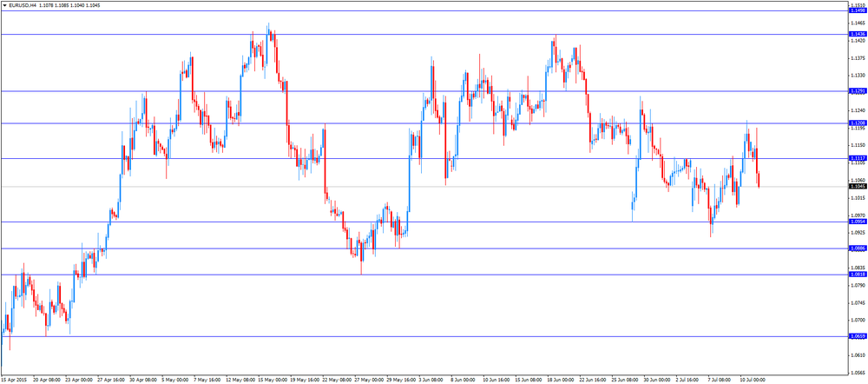This screenshot has width=868, height=384.
Task: Click the 1.1015 price scale value
Action: (x=857, y=198)
